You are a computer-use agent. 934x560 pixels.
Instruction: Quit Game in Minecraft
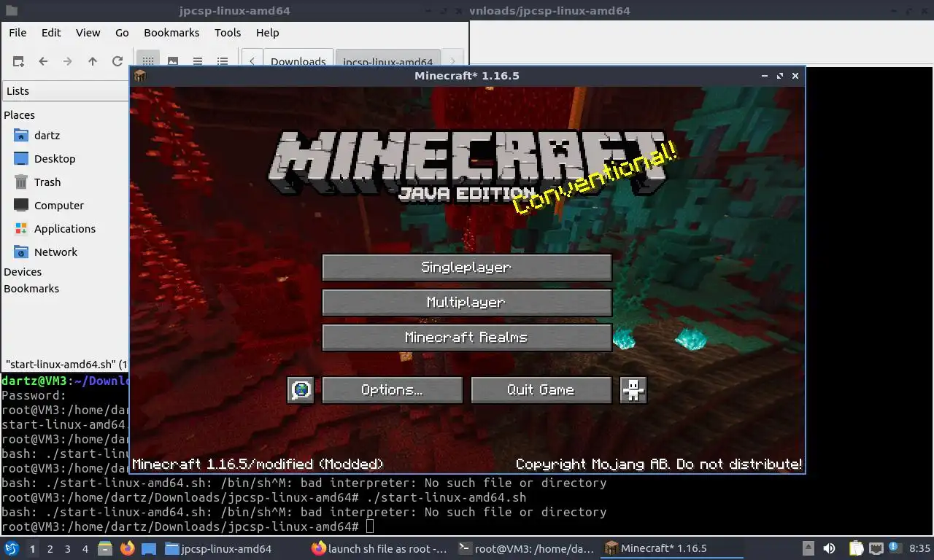tap(541, 390)
